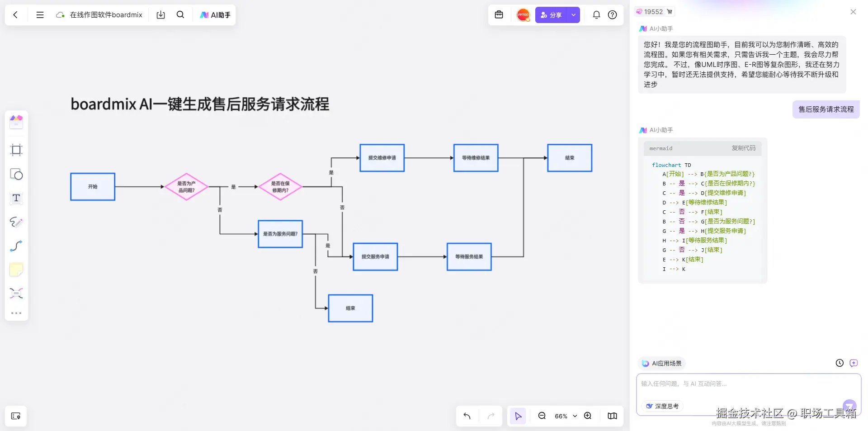Image resolution: width=868 pixels, height=431 pixels.
Task: Start a new chat conversation icon
Action: point(854,363)
